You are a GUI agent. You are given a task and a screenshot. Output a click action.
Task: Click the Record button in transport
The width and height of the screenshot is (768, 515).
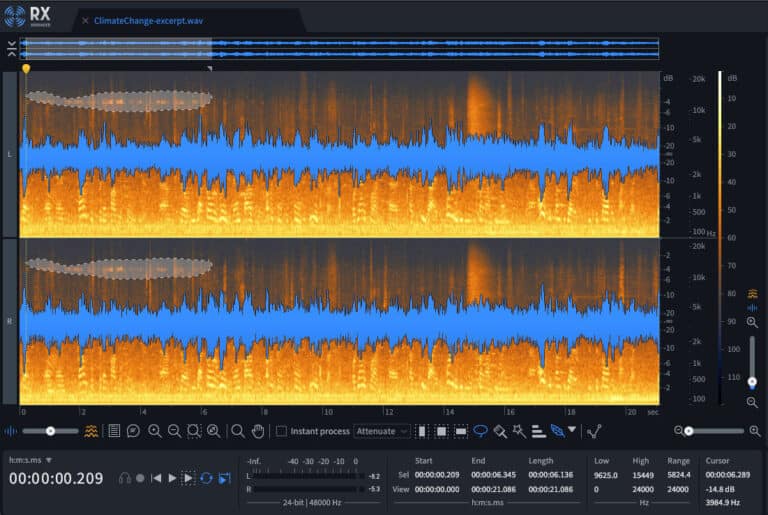pos(140,478)
